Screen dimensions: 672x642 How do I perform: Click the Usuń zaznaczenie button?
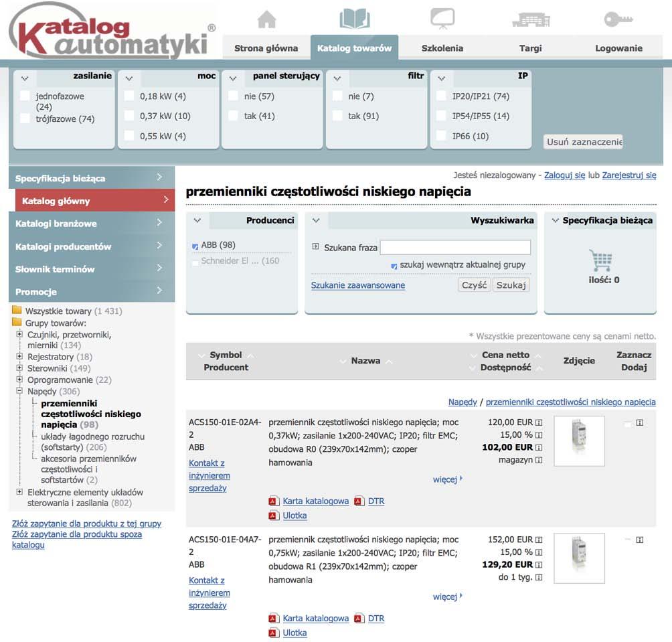[x=584, y=142]
